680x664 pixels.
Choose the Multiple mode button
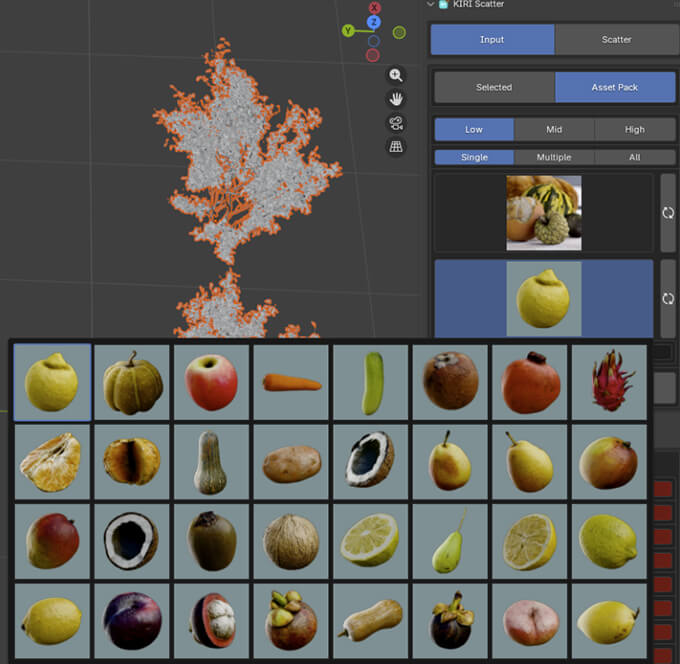pyautogui.click(x=554, y=157)
